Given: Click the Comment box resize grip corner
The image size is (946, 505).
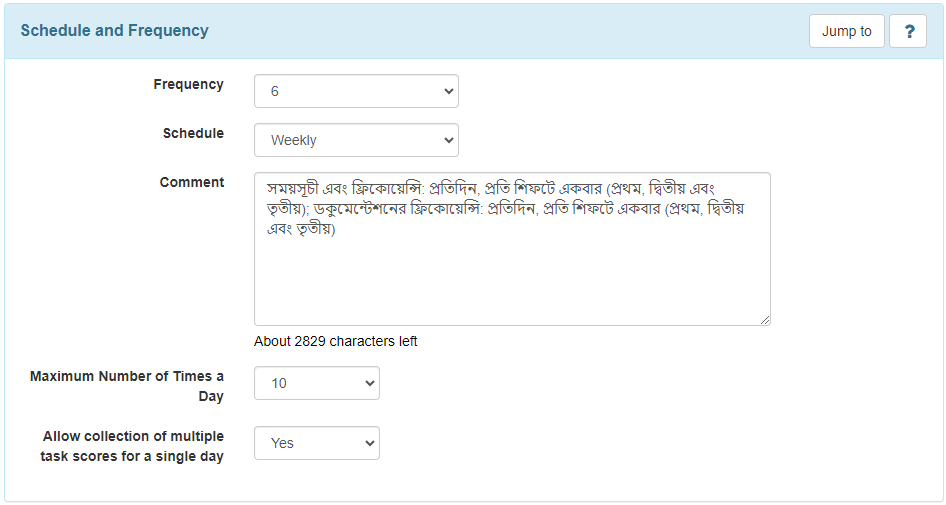Looking at the screenshot, I should coord(765,320).
